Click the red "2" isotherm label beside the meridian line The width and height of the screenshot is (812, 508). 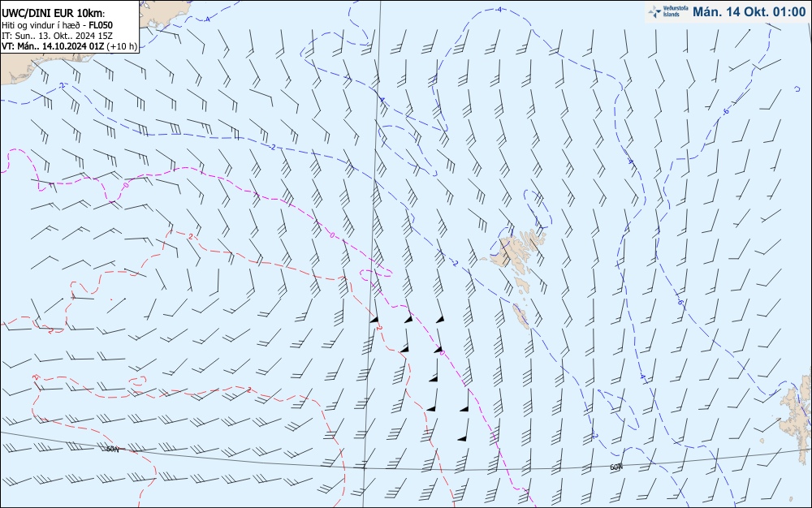tap(379, 328)
